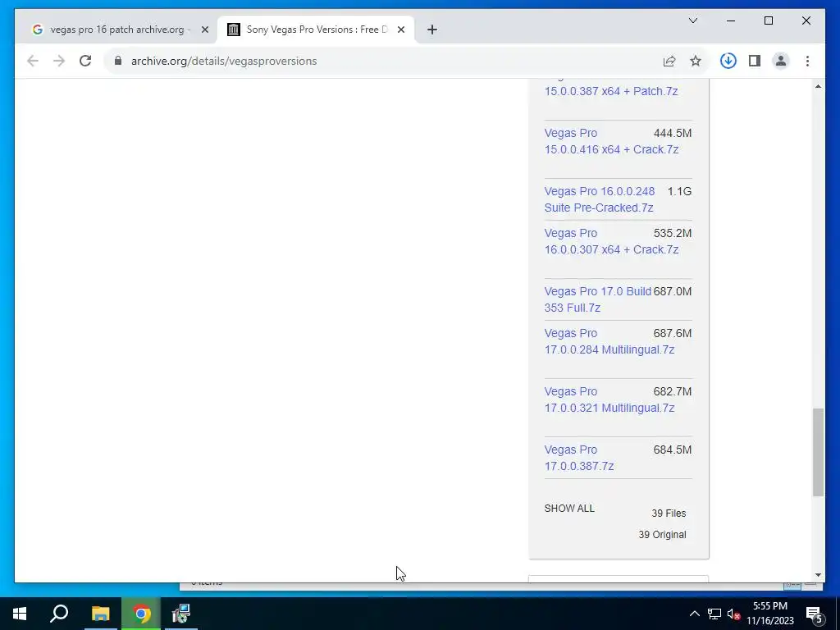840x630 pixels.
Task: Close the Sony Vegas Pro Versions tab
Action: click(x=400, y=30)
